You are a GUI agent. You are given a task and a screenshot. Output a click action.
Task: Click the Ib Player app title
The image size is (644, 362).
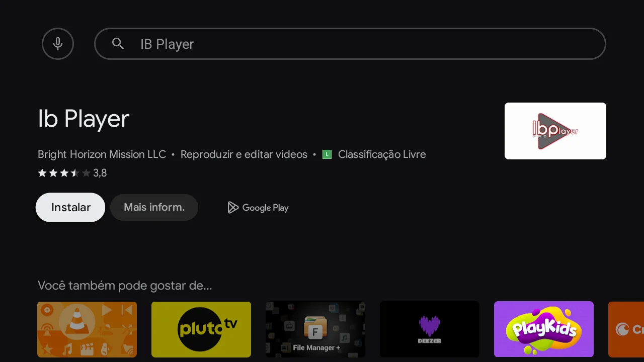point(84,119)
